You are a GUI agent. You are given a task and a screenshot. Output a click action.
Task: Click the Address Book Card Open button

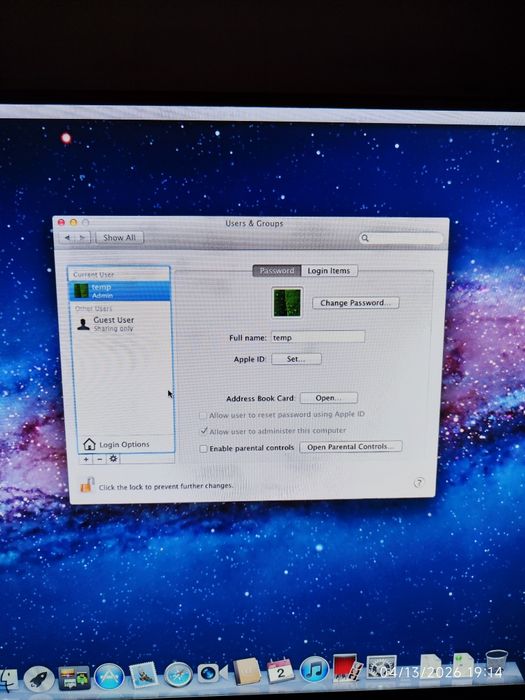[x=329, y=398]
